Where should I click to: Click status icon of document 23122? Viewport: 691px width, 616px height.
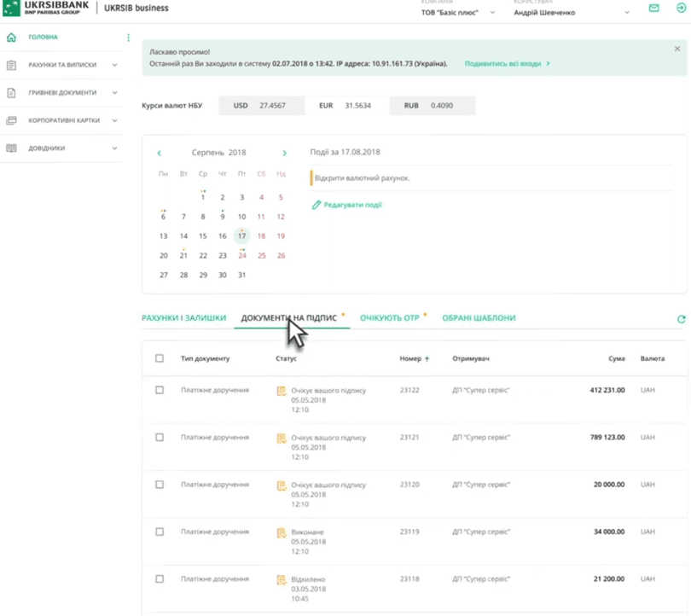(281, 391)
